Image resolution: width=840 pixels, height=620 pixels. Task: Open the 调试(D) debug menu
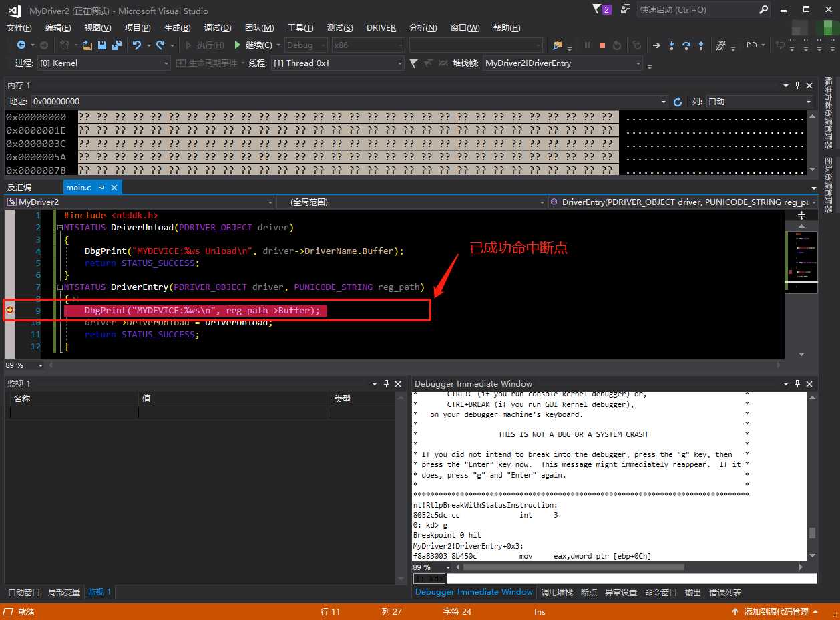(218, 27)
